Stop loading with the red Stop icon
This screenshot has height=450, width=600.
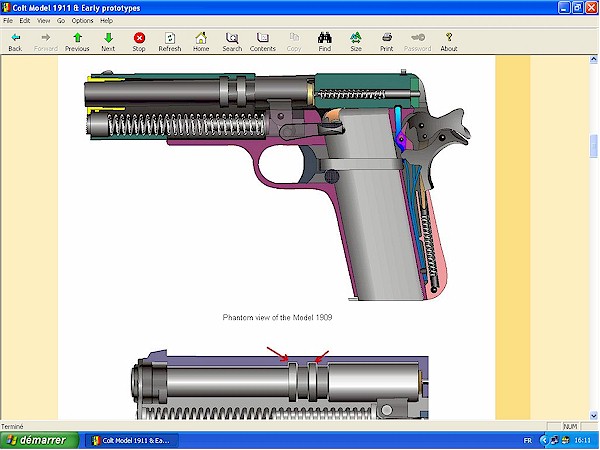click(139, 42)
